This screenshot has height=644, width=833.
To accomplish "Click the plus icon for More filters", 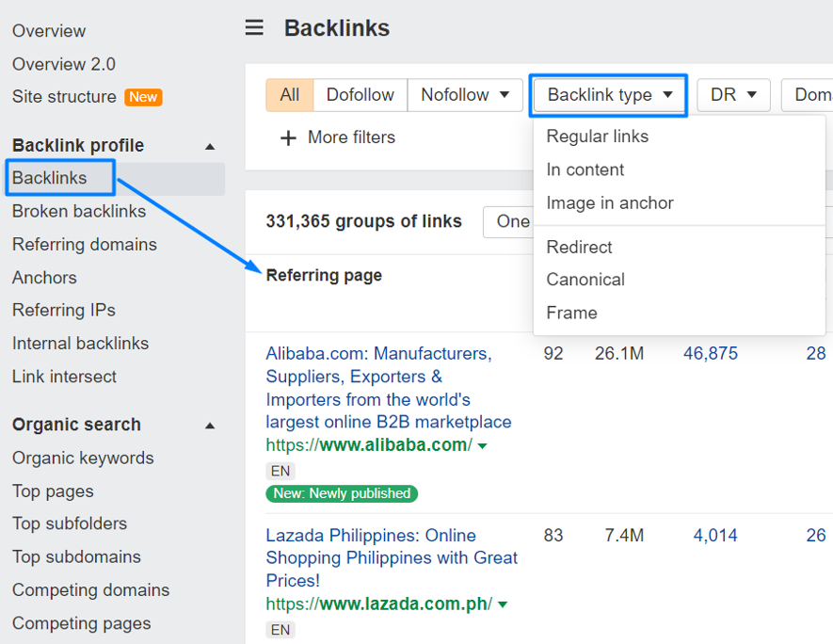I will coord(288,138).
